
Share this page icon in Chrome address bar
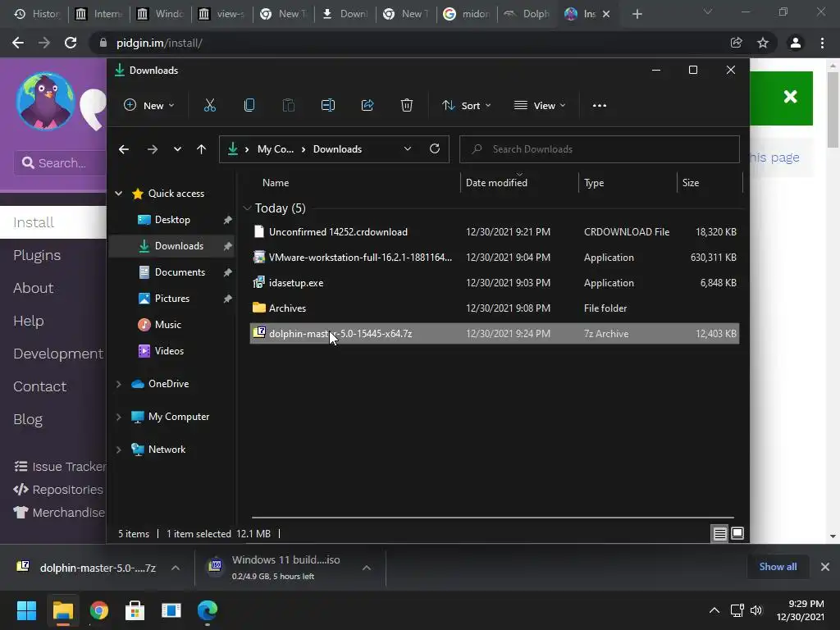click(x=736, y=43)
